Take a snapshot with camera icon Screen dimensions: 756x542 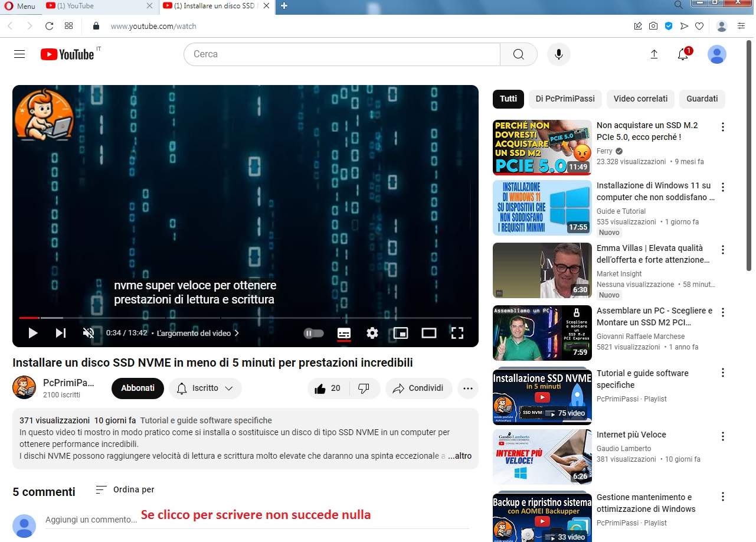click(653, 26)
